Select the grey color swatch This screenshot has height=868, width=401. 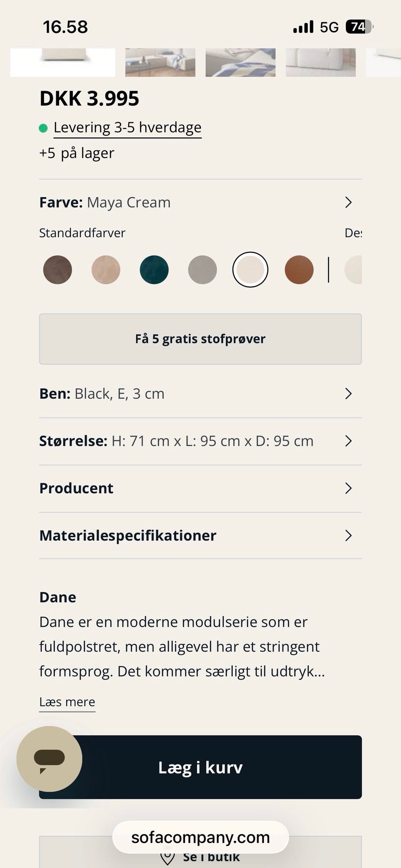(x=203, y=270)
